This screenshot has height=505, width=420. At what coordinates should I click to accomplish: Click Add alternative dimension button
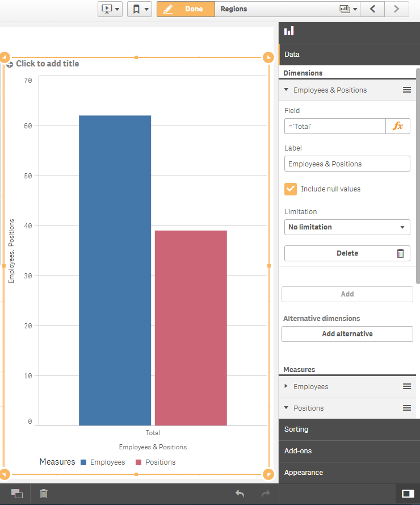pos(347,334)
